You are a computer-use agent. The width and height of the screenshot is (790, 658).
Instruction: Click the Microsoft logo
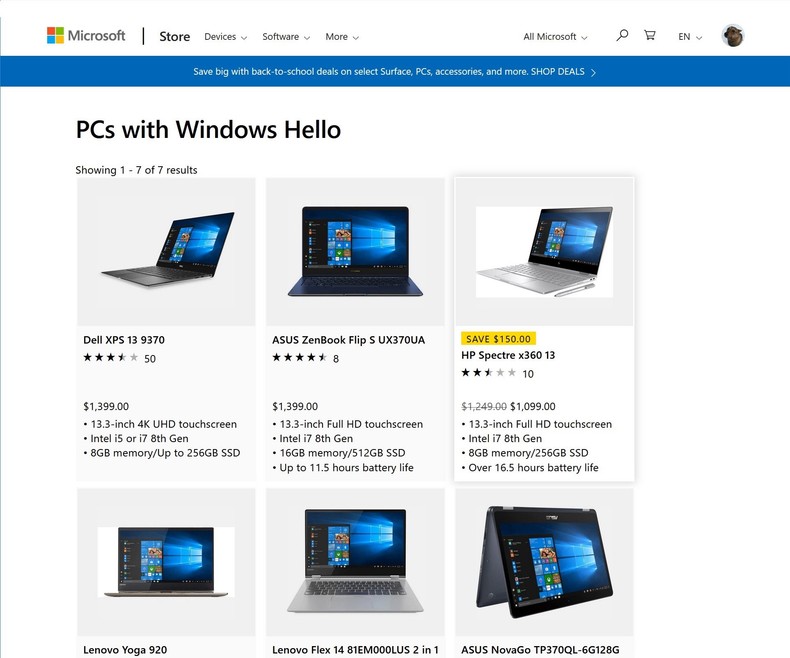click(x=86, y=36)
